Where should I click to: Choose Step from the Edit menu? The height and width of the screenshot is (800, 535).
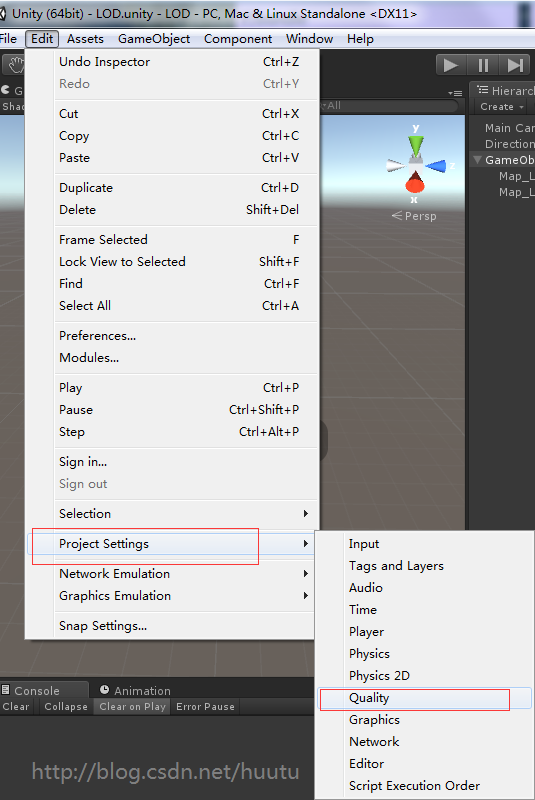(171, 432)
